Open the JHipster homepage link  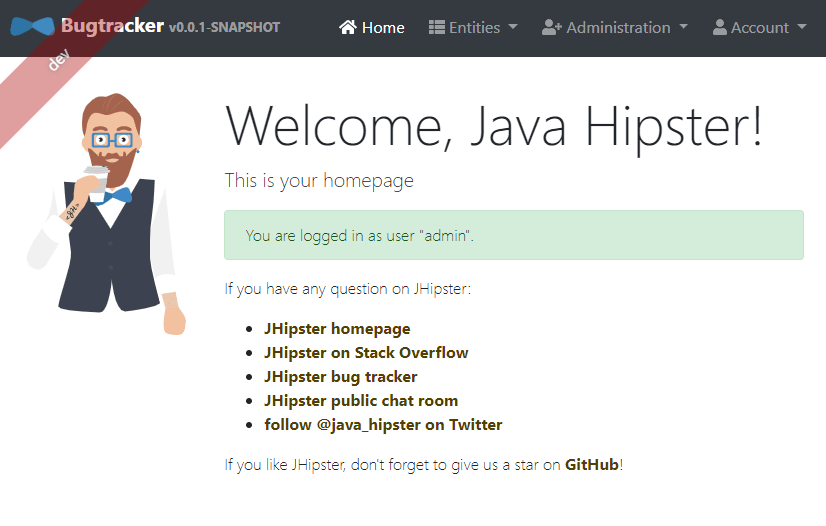[x=337, y=329]
